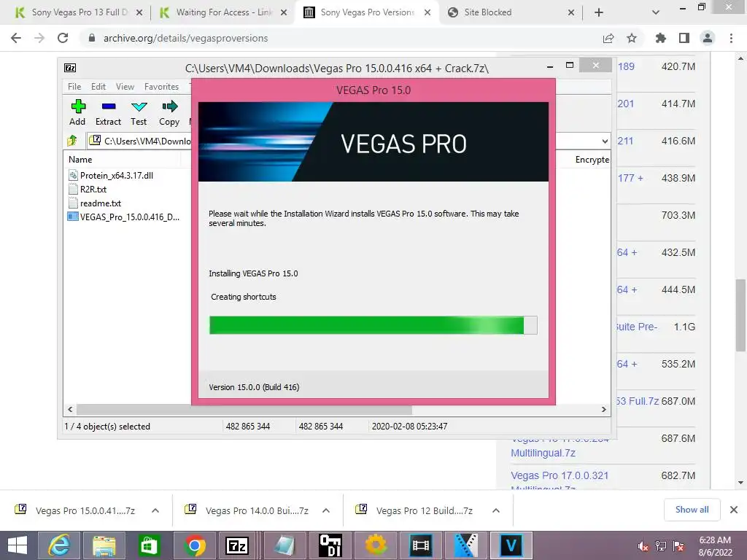Bookmark this page with star icon
The image size is (747, 560).
click(632, 38)
